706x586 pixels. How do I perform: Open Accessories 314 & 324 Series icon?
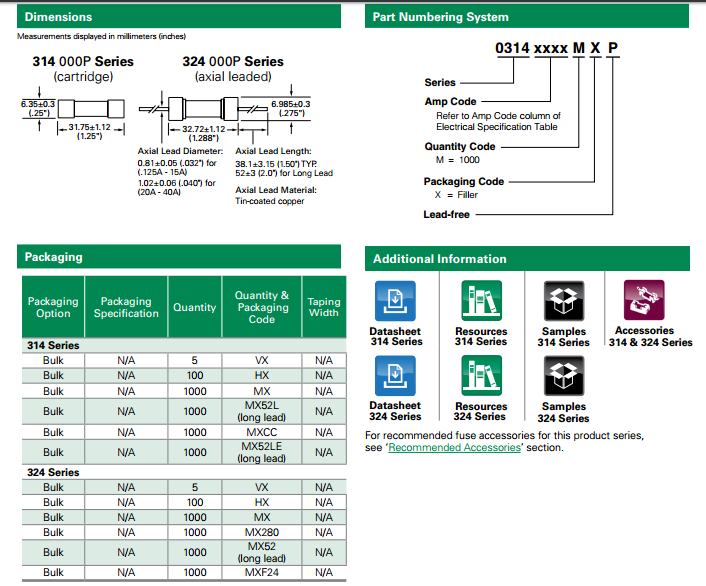point(644,300)
